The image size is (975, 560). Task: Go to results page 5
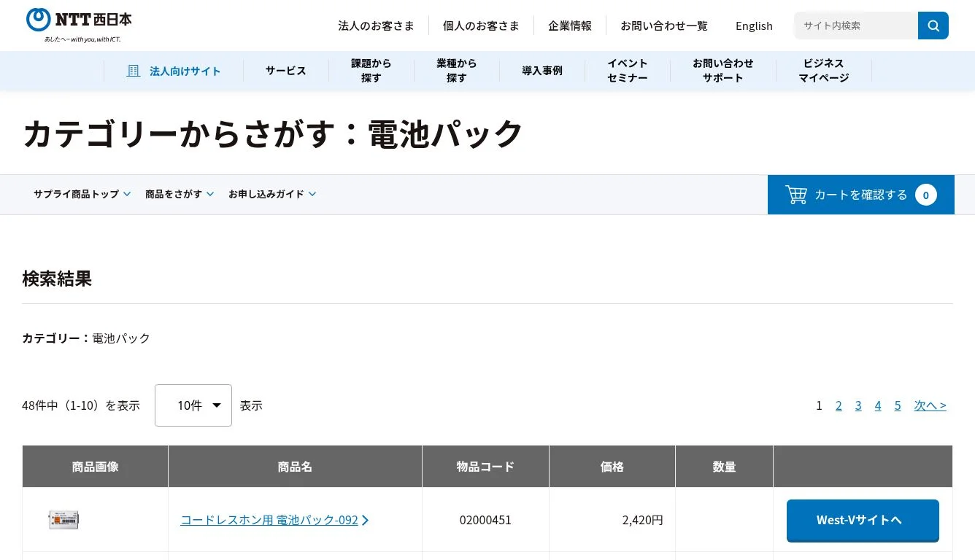[898, 405]
